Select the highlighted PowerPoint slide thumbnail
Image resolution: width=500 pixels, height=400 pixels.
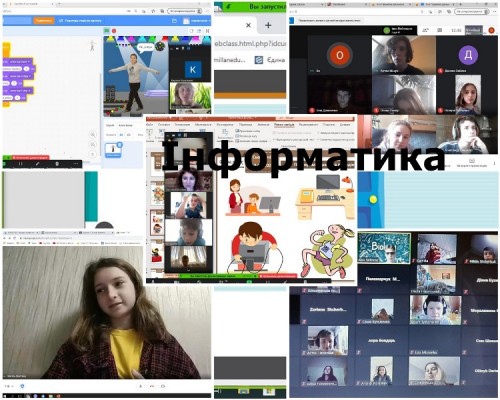[157, 222]
